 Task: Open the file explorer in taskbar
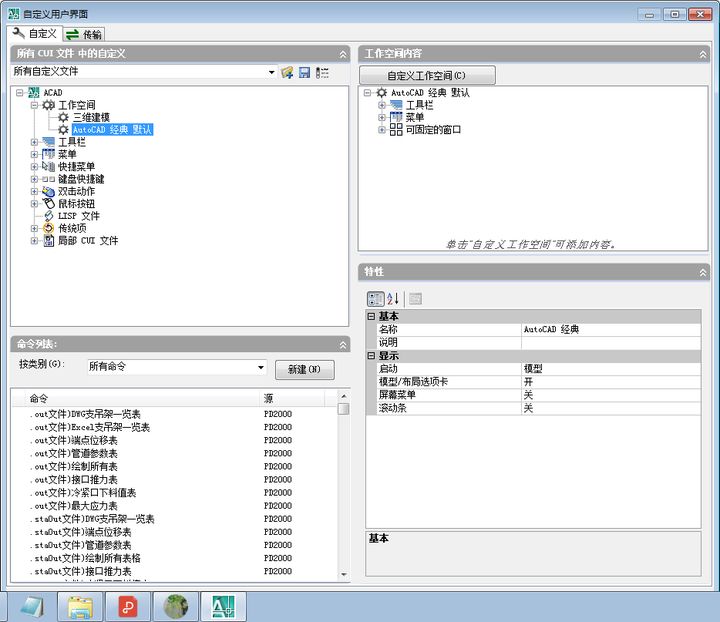click(x=81, y=606)
